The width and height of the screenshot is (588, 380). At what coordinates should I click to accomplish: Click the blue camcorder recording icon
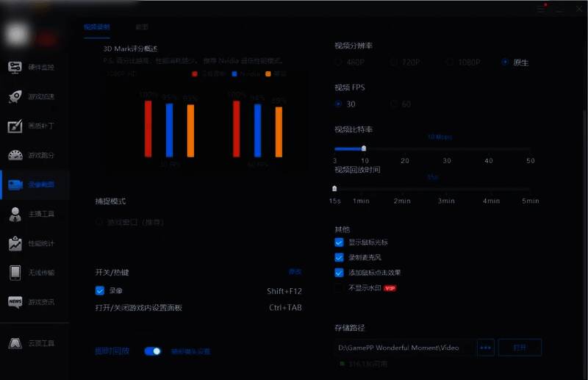click(15, 184)
